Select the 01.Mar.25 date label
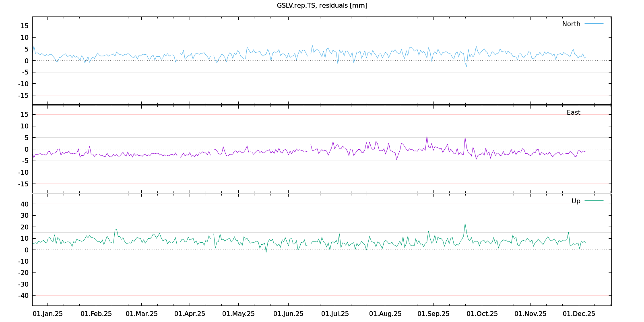The height and width of the screenshot is (322, 644). point(142,314)
